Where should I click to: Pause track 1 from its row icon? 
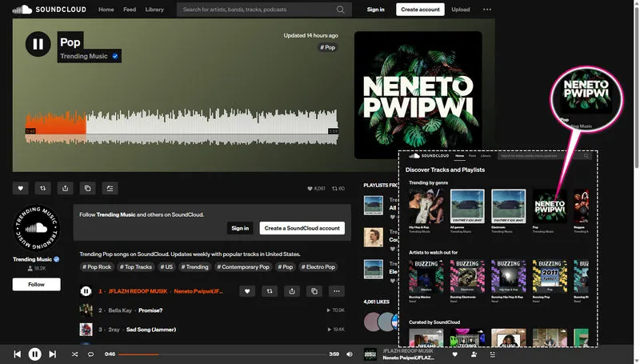pos(86,291)
